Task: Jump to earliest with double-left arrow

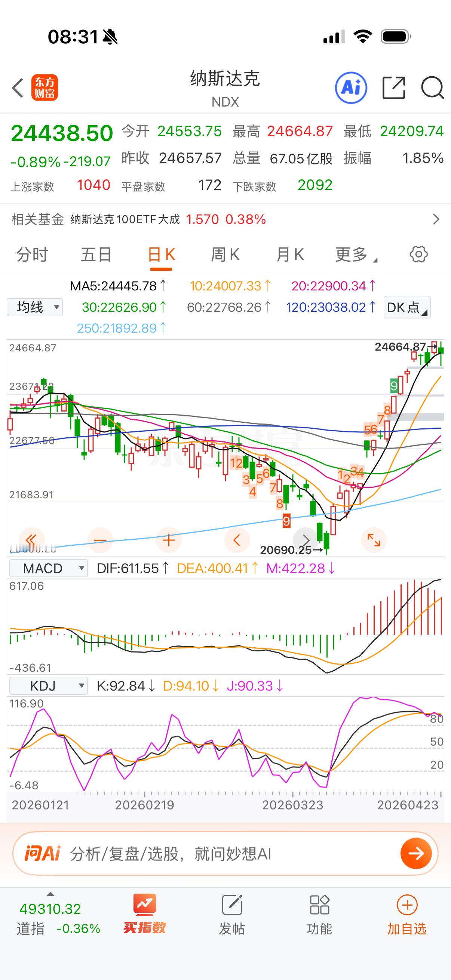Action: (31, 540)
